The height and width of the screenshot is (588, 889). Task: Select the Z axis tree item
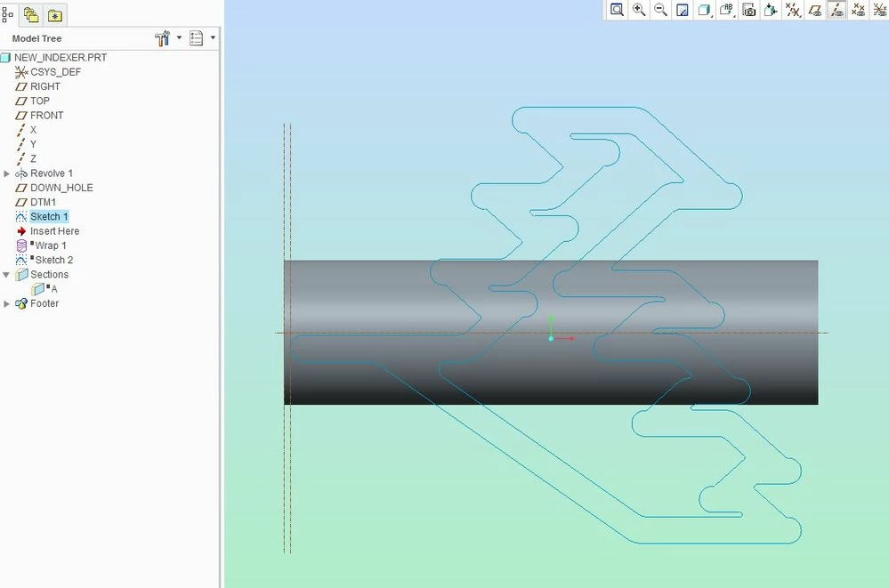point(33,158)
